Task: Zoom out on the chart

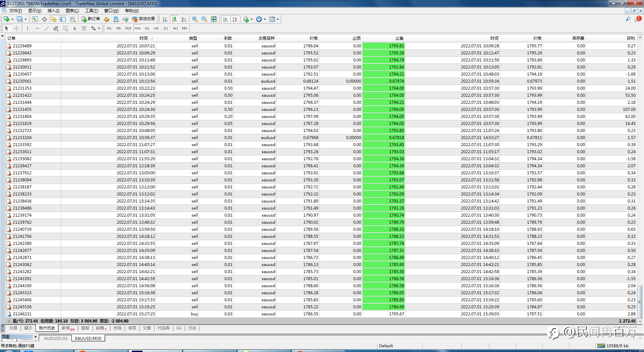Action: [x=204, y=19]
